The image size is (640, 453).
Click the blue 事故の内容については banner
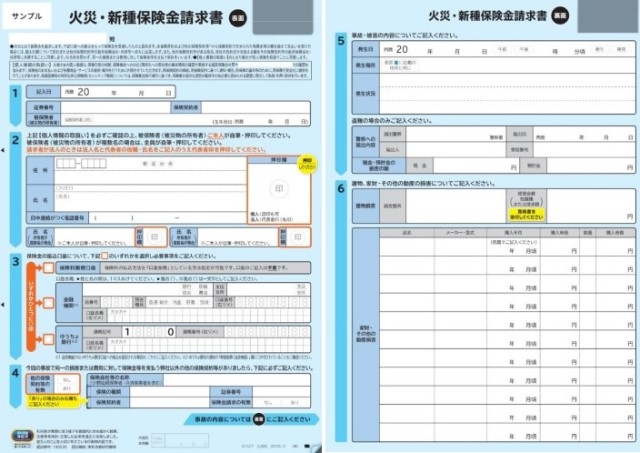tap(251, 419)
